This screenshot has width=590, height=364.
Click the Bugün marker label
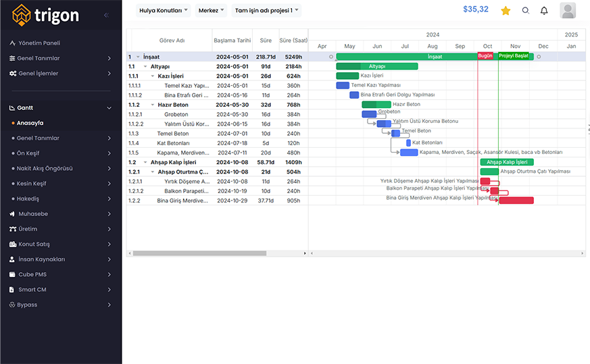click(485, 55)
